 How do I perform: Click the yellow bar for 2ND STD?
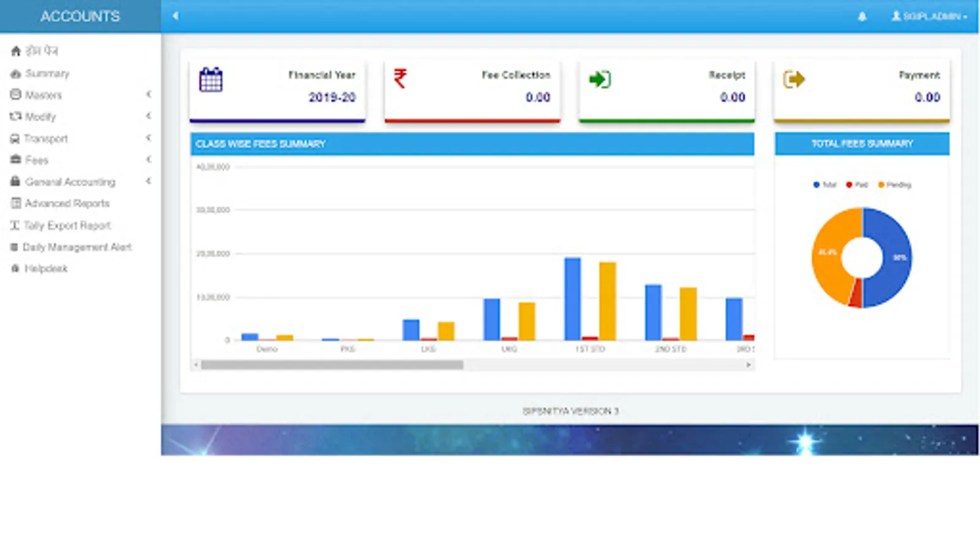(688, 314)
